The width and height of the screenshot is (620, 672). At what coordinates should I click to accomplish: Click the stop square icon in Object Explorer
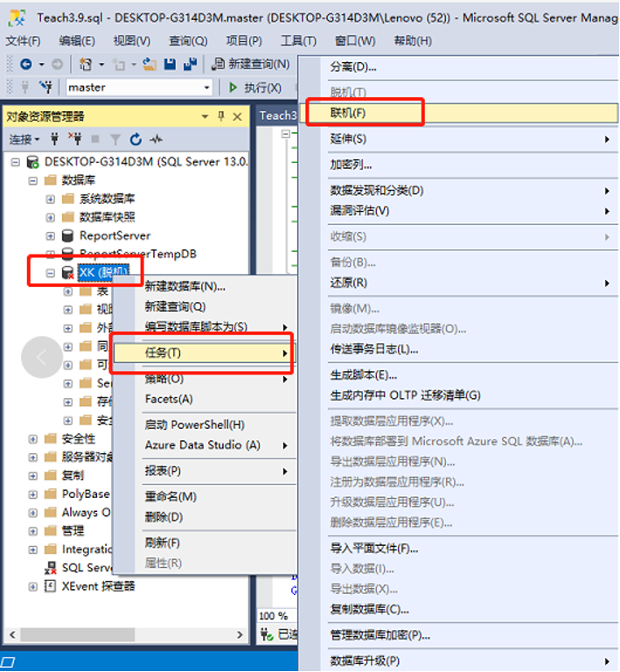pos(95,139)
